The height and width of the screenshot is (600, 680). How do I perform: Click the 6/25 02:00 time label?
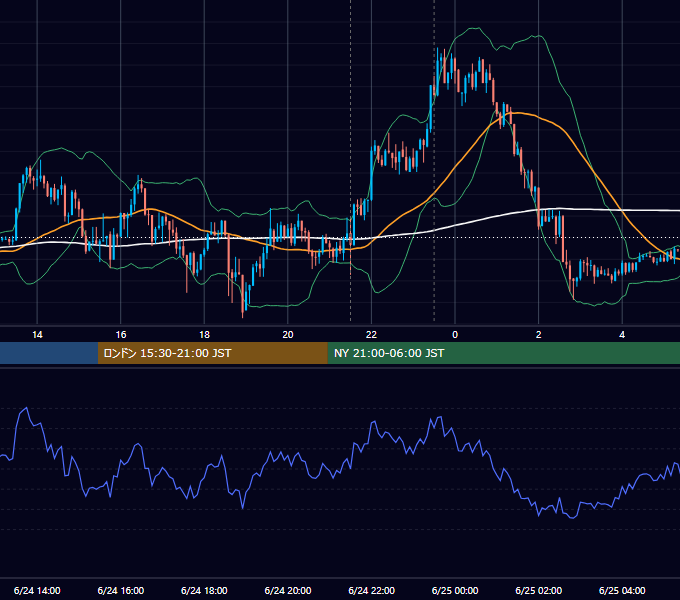539,590
